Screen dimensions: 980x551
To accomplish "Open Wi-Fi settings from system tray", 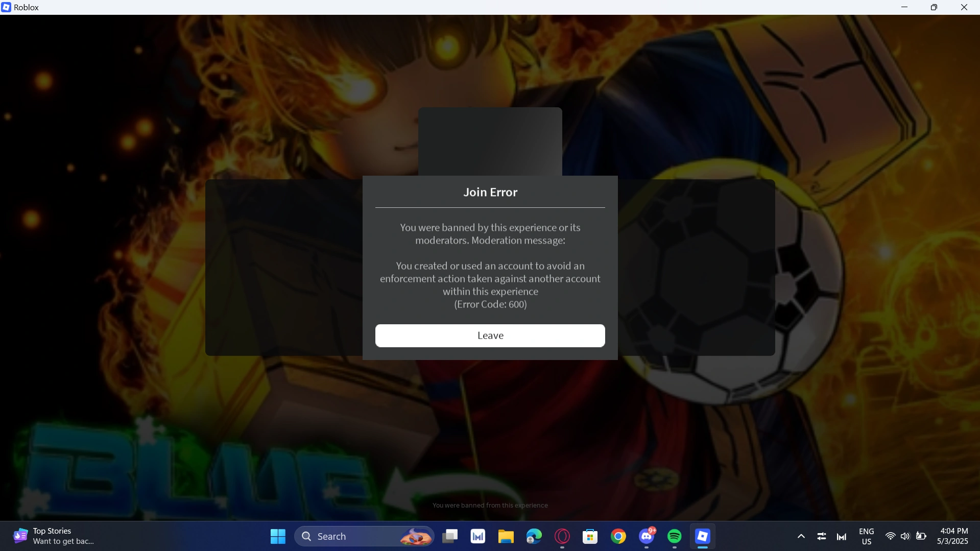I will [x=890, y=536].
